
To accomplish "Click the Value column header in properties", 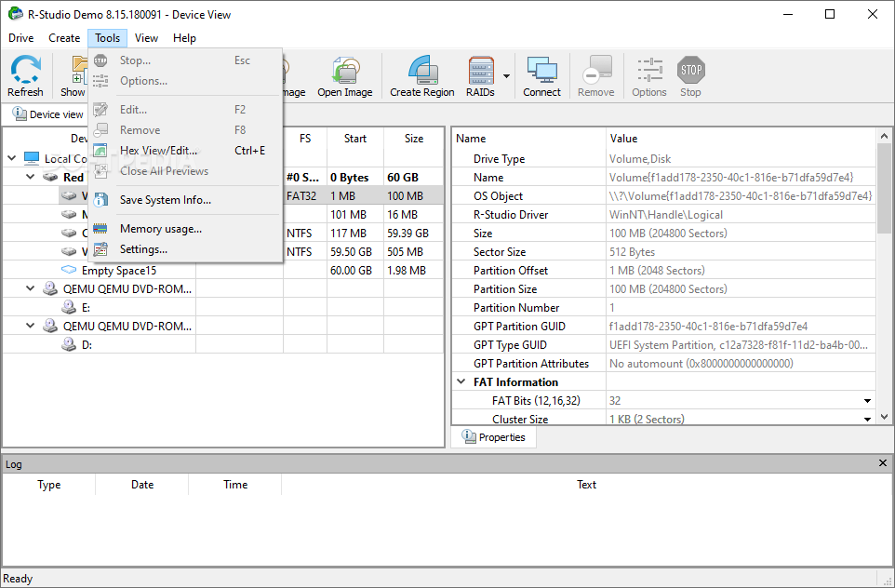I will pyautogui.click(x=741, y=138).
